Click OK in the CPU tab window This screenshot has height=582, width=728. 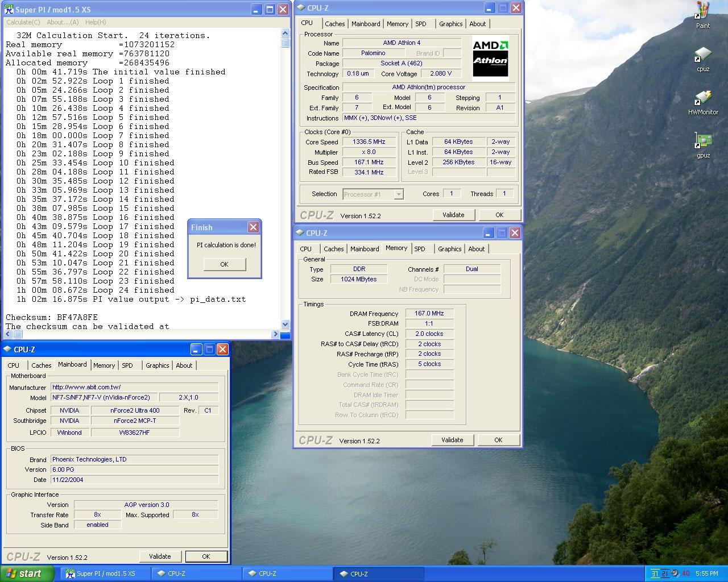coord(499,215)
